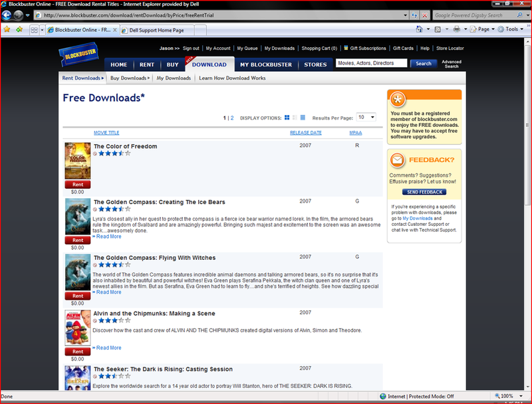Open MY BLOCKBUSTER navigation tab
This screenshot has width=532, height=404.
pos(266,64)
